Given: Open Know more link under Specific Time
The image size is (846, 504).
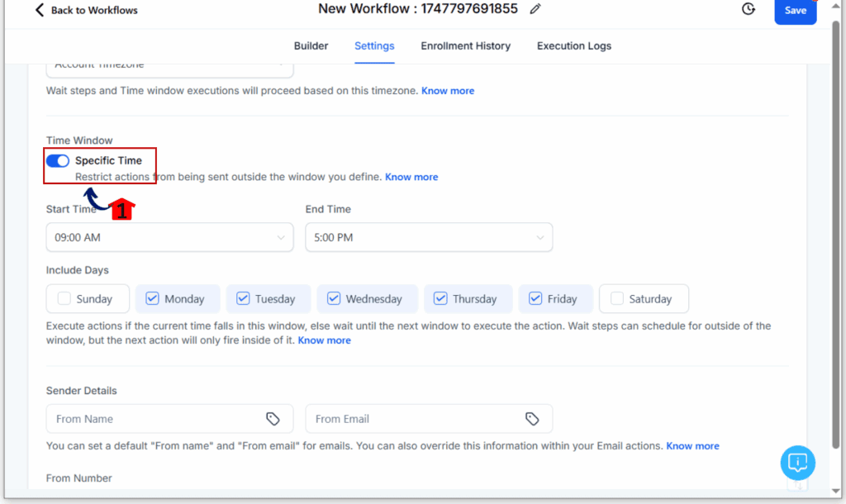Looking at the screenshot, I should pos(411,177).
